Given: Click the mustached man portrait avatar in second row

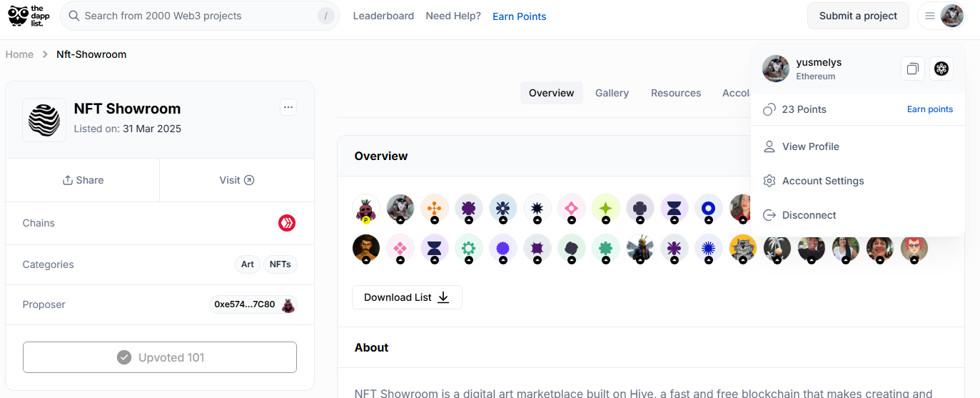Looking at the screenshot, I should pyautogui.click(x=366, y=248).
